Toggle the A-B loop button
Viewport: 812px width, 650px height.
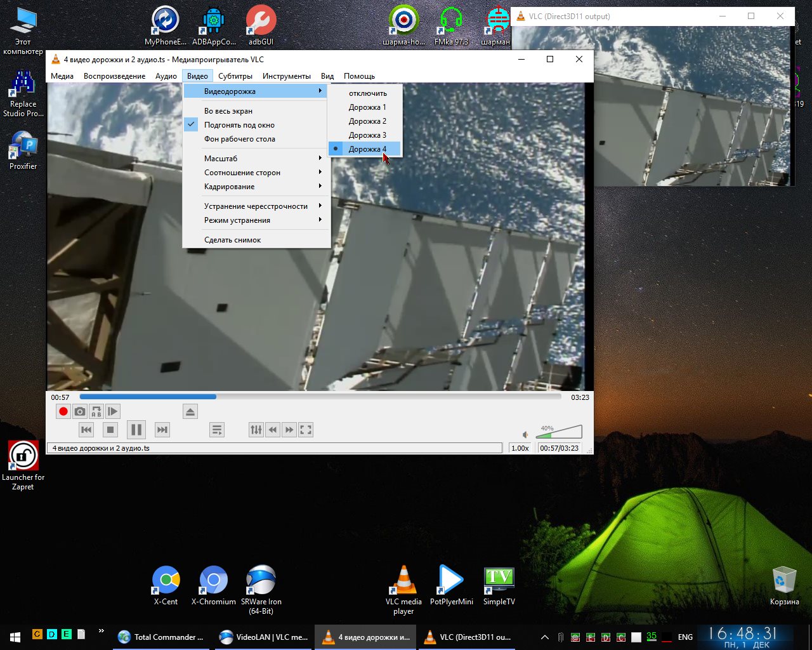(x=96, y=412)
